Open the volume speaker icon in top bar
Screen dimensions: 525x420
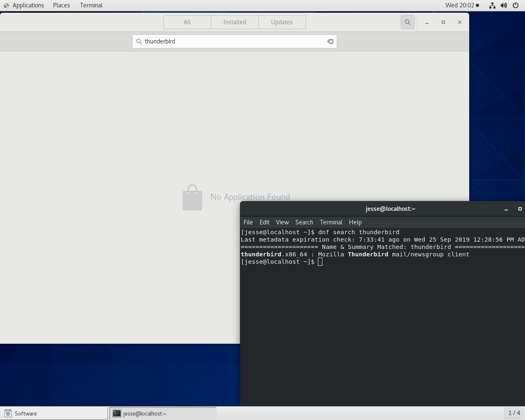click(x=504, y=5)
